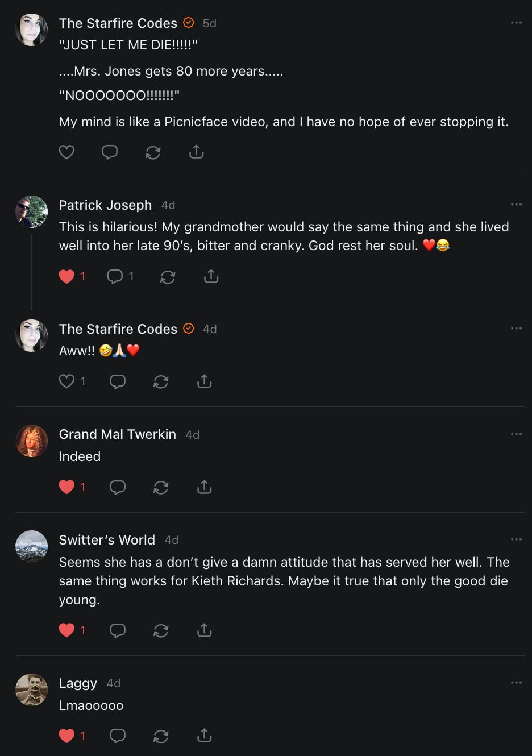
Task: Like The Starfire Codes' original post
Action: pos(66,152)
